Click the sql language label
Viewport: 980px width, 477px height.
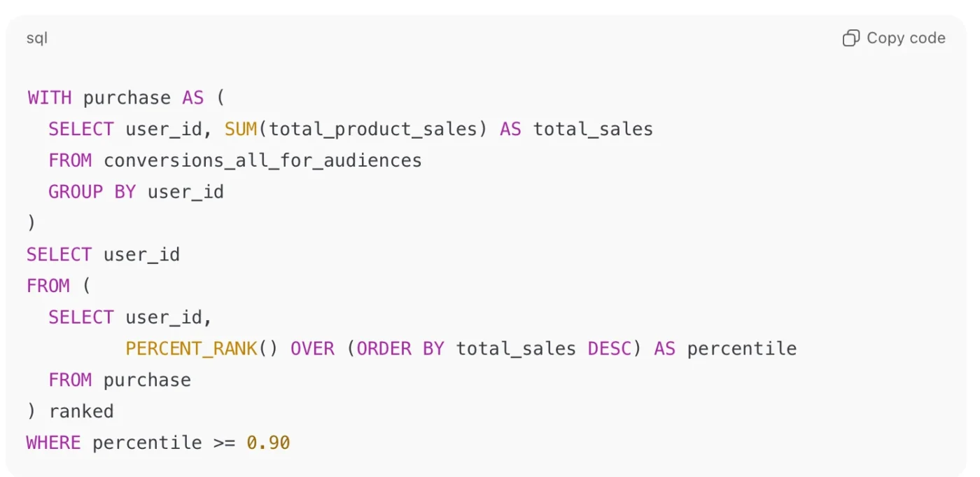click(37, 39)
